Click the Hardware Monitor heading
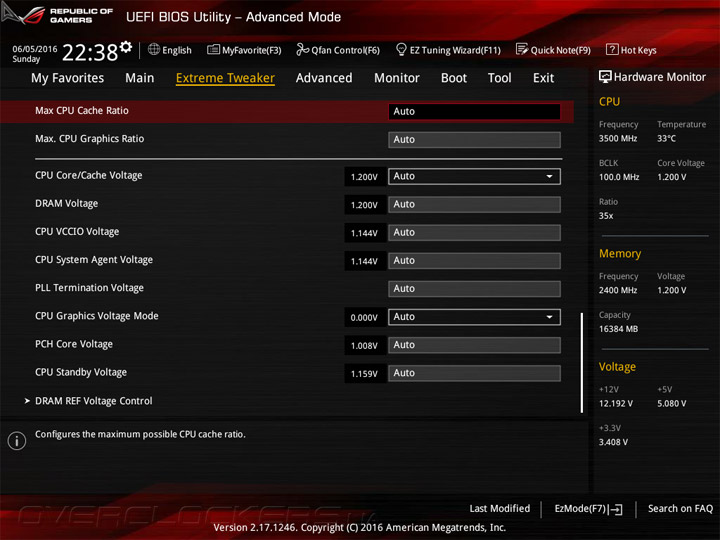 coord(659,77)
